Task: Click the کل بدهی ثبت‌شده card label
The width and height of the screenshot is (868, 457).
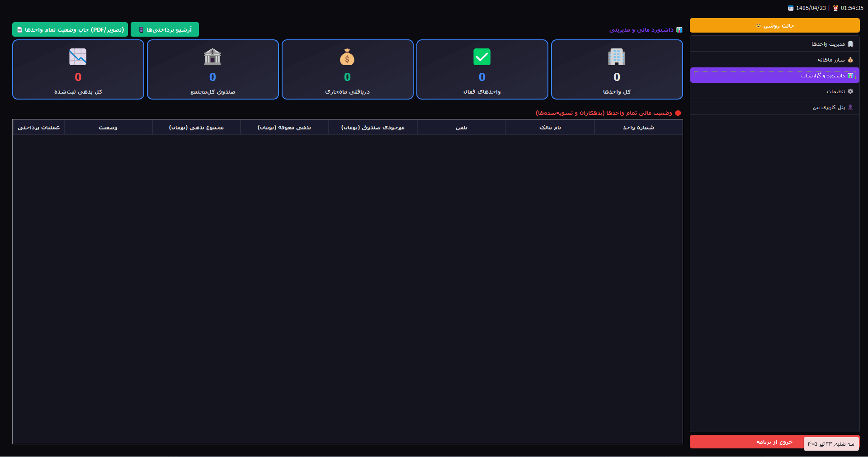Action: coord(78,92)
